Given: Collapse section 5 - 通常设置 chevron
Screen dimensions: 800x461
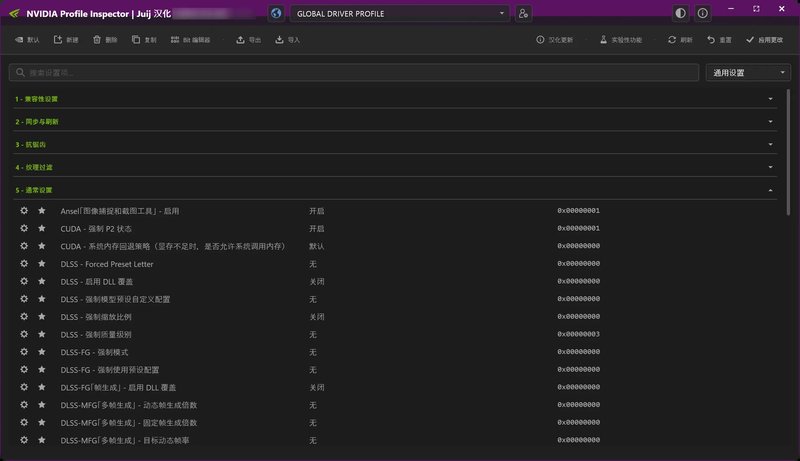Looking at the screenshot, I should click(770, 190).
